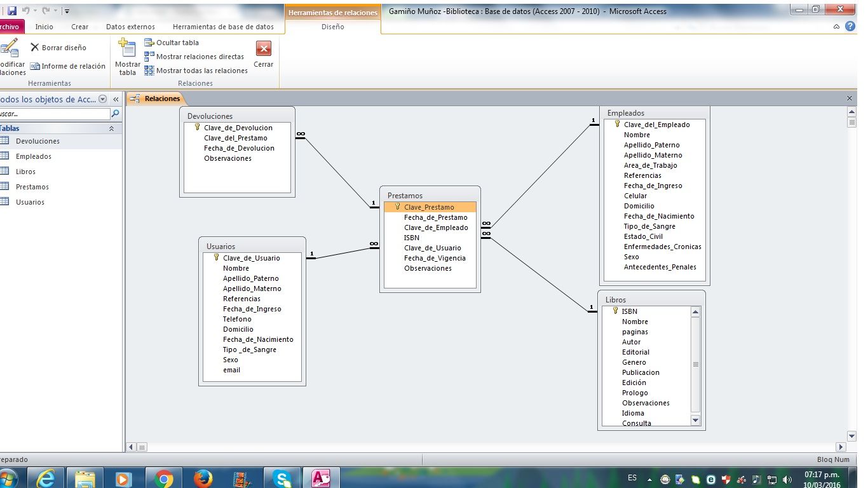Open Firefox from the taskbar

203,478
